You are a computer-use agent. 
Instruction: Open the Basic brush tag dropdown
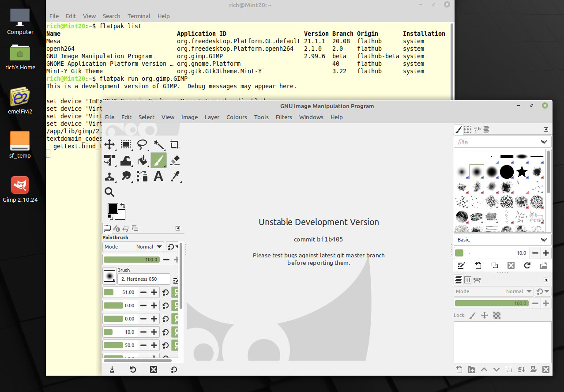click(544, 240)
